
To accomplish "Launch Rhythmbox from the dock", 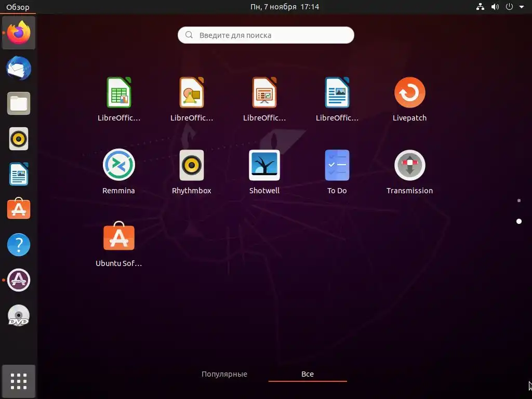I will [x=19, y=139].
